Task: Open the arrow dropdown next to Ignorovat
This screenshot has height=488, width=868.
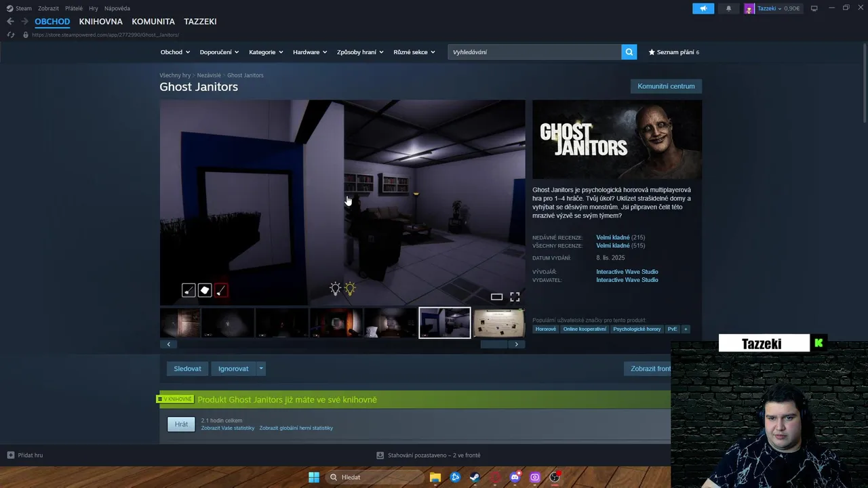Action: (x=261, y=369)
